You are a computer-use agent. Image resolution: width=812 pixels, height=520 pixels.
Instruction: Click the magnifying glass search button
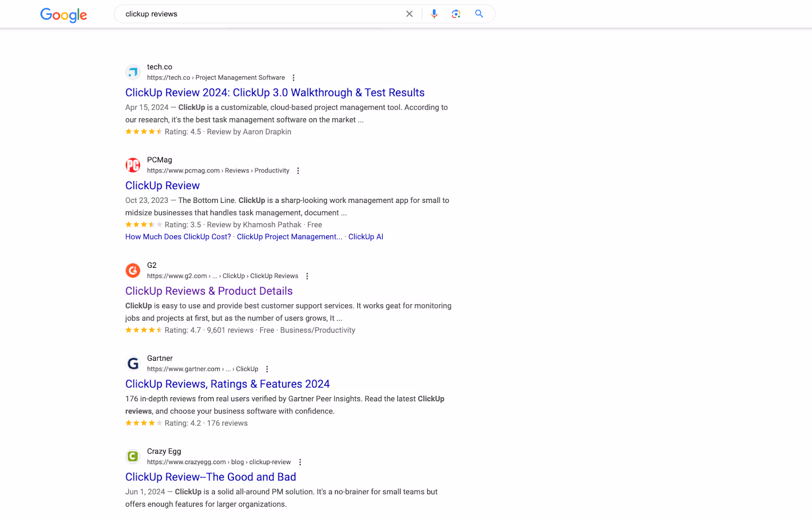[479, 14]
